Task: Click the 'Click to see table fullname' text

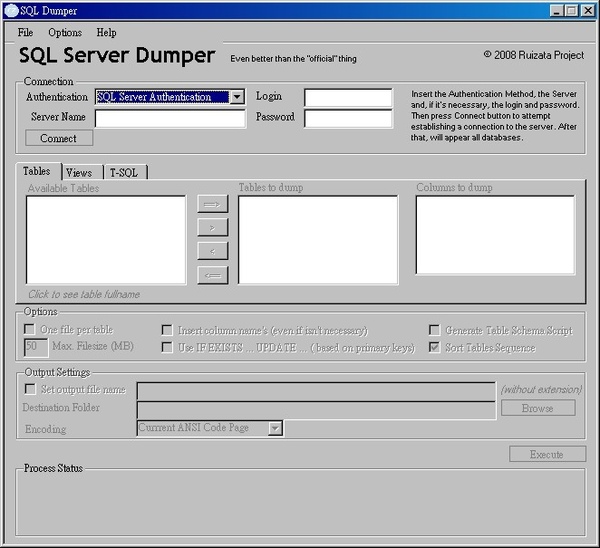Action: coord(84,294)
